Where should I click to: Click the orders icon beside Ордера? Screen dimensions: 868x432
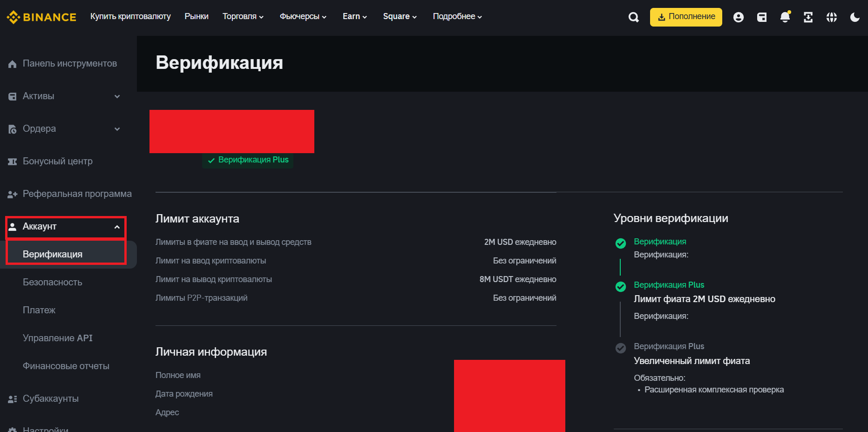[x=13, y=129]
